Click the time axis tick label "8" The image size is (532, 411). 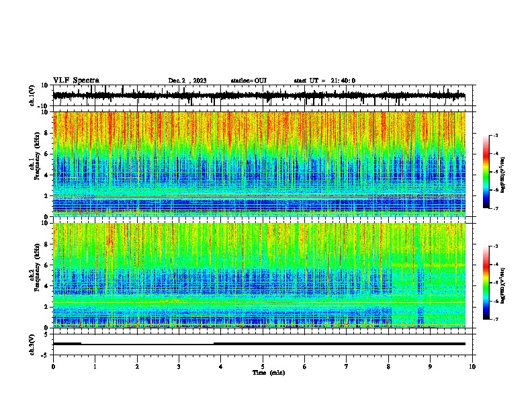[388, 367]
